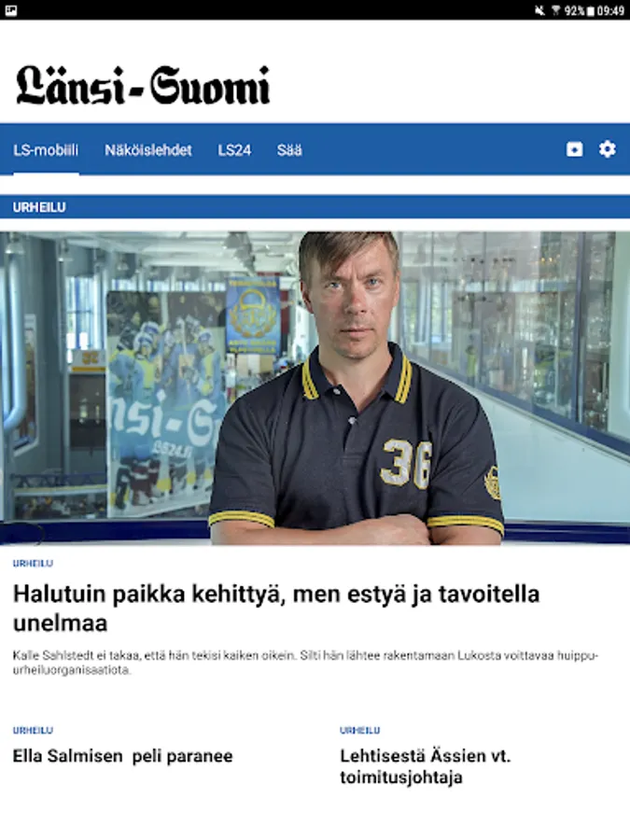Tap the battery indicator in status bar
This screenshot has width=630, height=840.
click(591, 10)
